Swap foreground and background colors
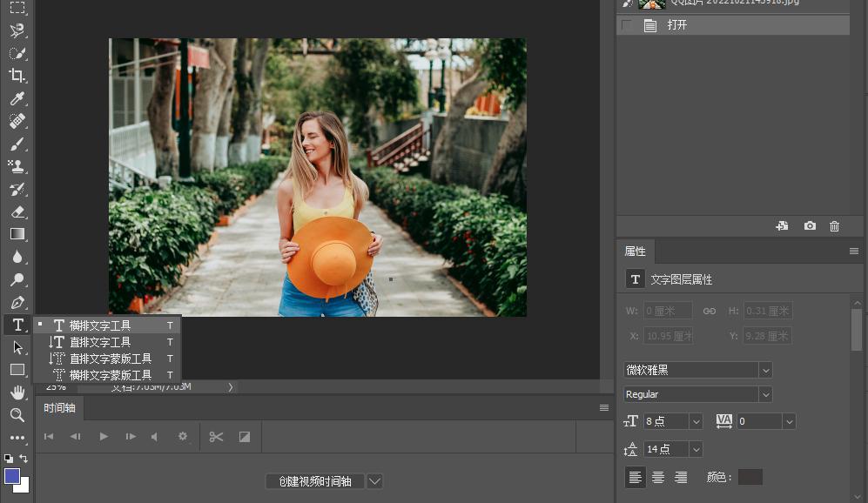The width and height of the screenshot is (868, 503). coord(24,459)
